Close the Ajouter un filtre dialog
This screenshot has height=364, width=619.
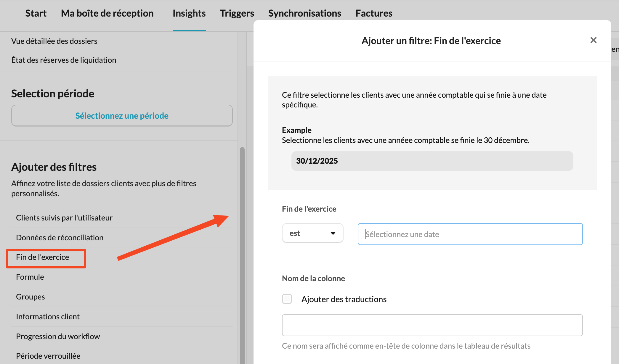tap(593, 40)
